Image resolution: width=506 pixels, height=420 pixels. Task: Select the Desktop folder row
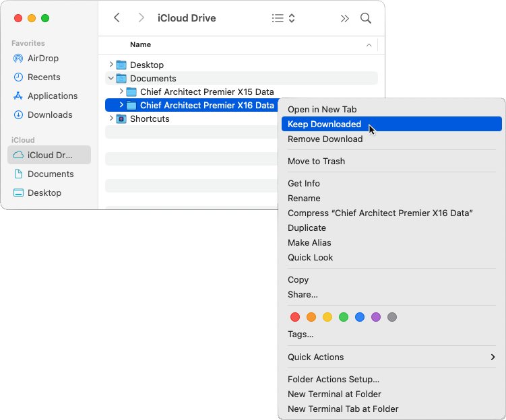click(x=241, y=65)
